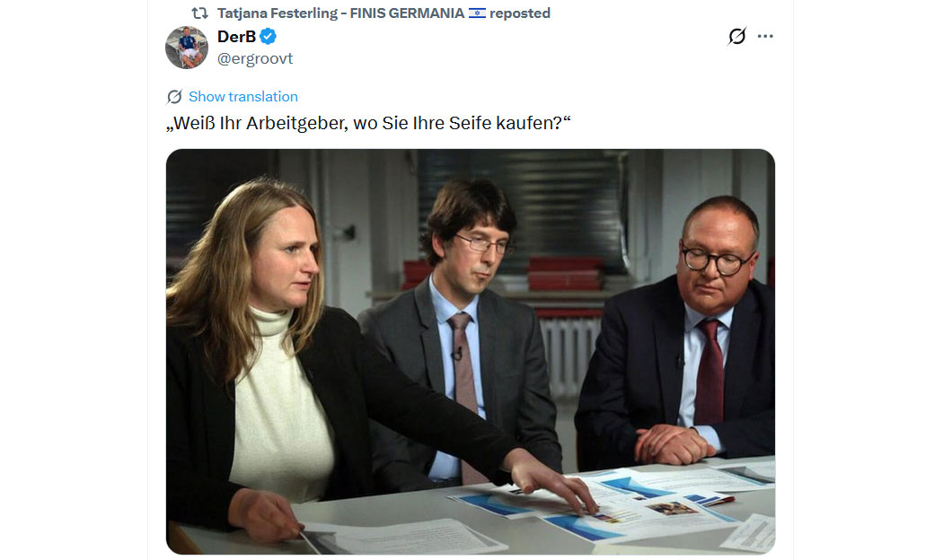Open the three-dot more options menu
943x560 pixels.
(765, 36)
